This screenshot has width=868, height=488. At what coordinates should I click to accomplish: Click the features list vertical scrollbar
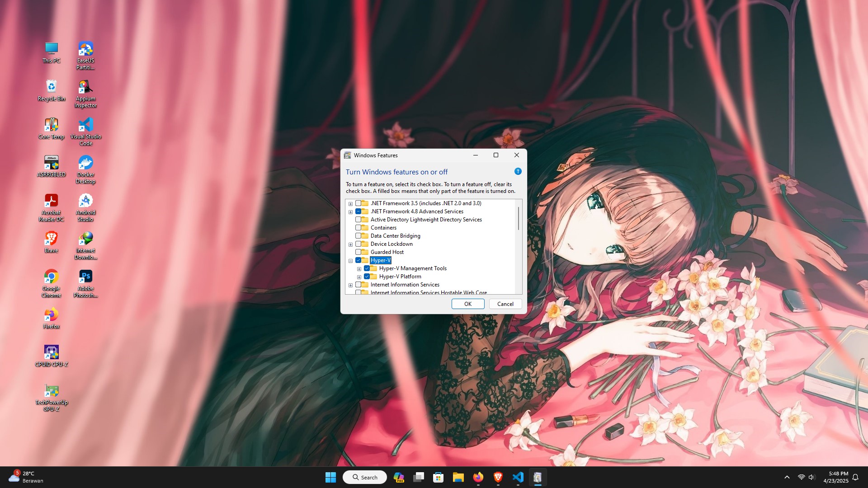coord(518,219)
